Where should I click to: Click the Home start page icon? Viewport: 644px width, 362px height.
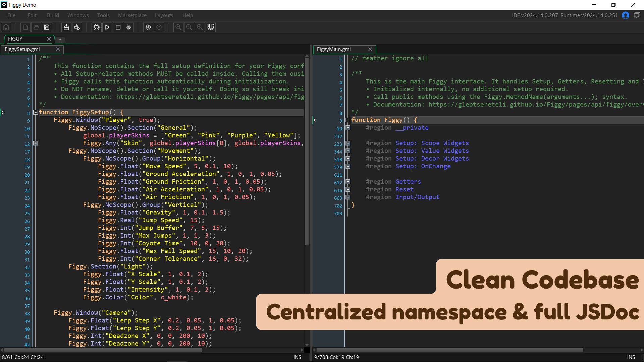(x=6, y=27)
